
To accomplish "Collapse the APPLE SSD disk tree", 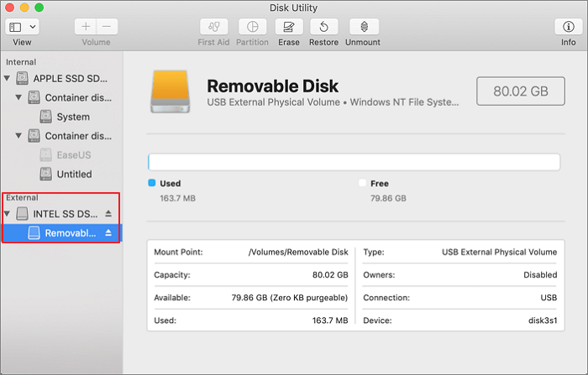I will [x=8, y=78].
